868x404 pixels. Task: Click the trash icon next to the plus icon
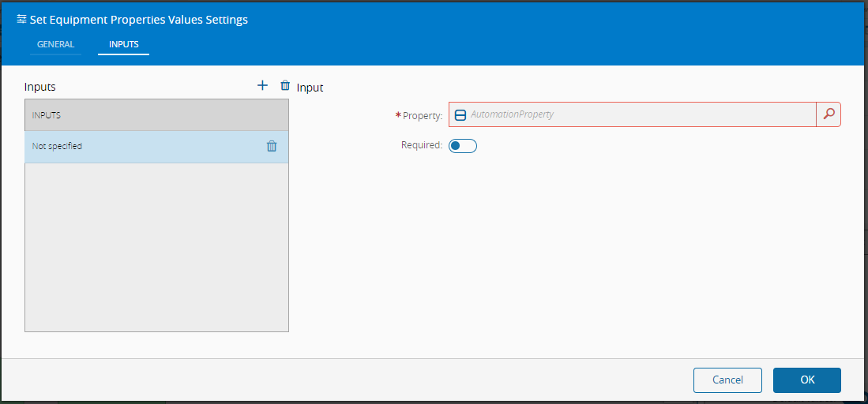285,85
